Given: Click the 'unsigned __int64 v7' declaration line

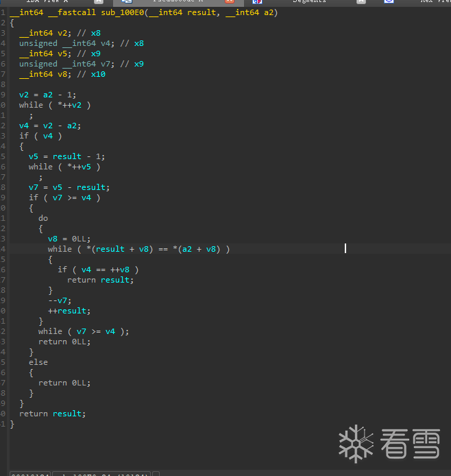Looking at the screenshot, I should point(82,64).
